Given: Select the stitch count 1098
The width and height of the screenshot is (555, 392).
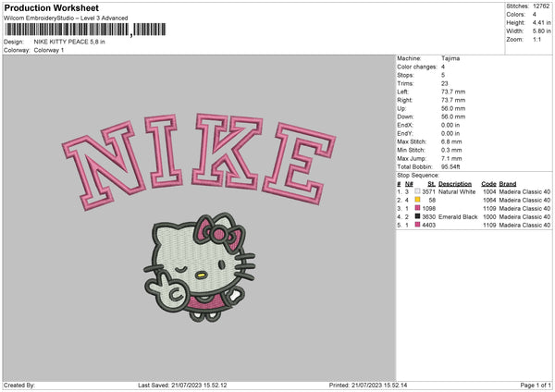Looking at the screenshot, I should point(428,209).
